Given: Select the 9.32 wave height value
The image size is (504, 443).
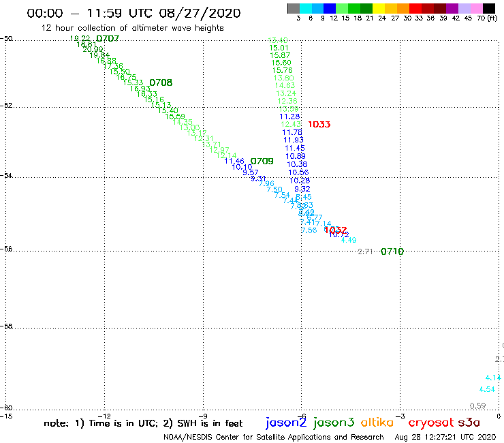Looking at the screenshot, I should (x=302, y=189).
